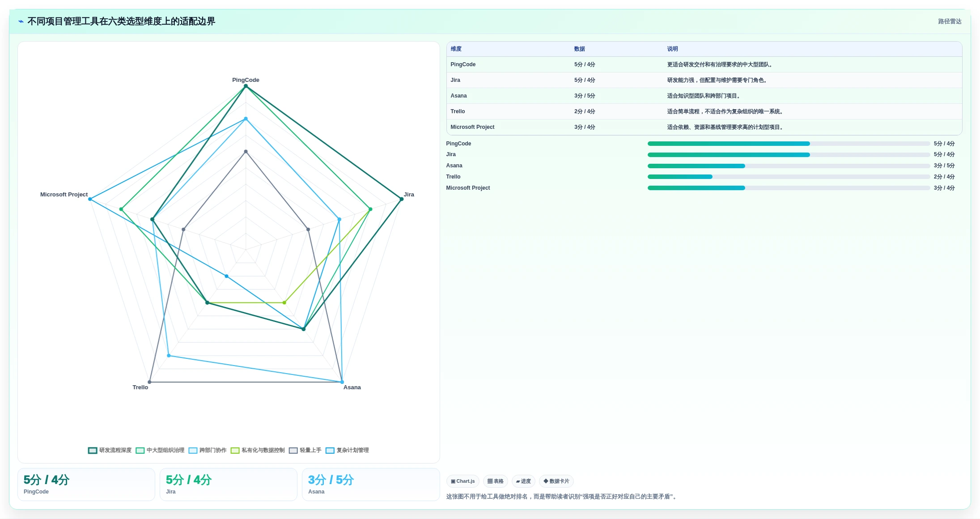This screenshot has height=519, width=980.
Task: Click the Chart.js tag chip
Action: tap(463, 481)
